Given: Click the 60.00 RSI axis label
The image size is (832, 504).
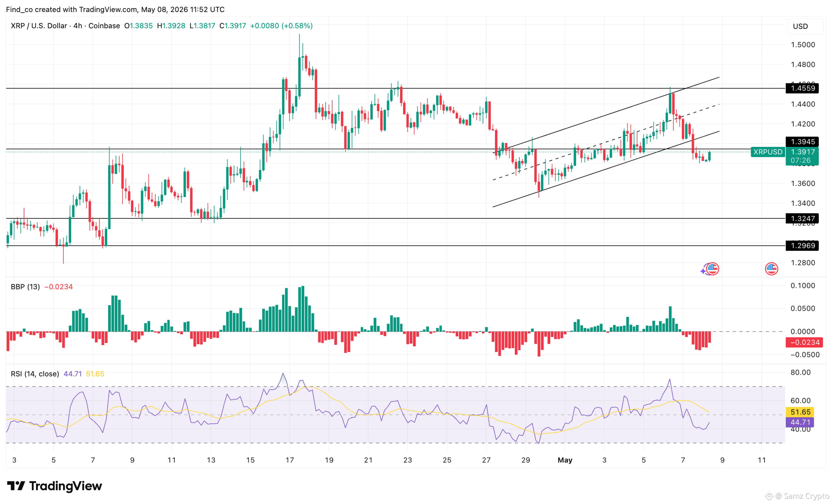Looking at the screenshot, I should [800, 401].
